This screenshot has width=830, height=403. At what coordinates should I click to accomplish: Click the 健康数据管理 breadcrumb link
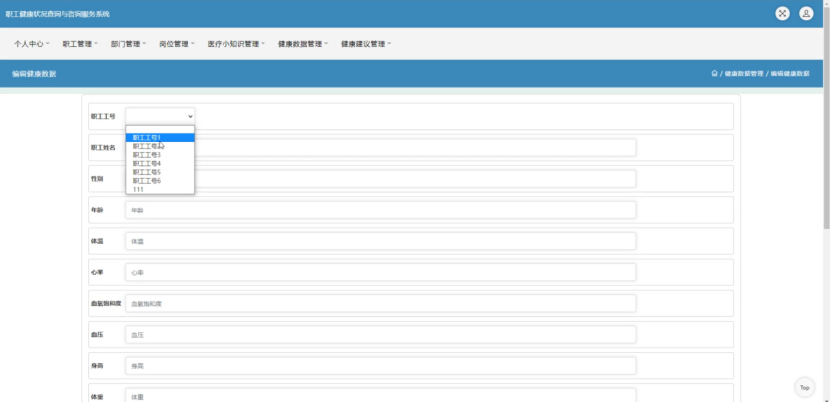pos(744,74)
